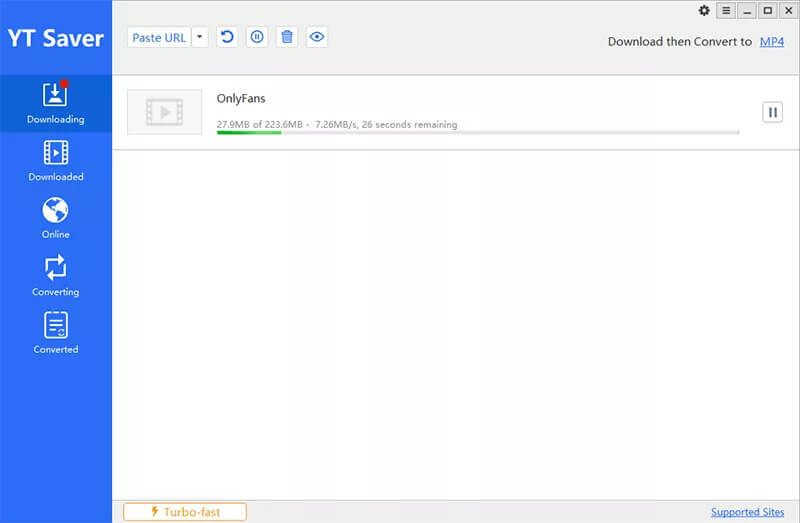Toggle Turbo-fast download mode
The height and width of the screenshot is (523, 800).
point(185,512)
